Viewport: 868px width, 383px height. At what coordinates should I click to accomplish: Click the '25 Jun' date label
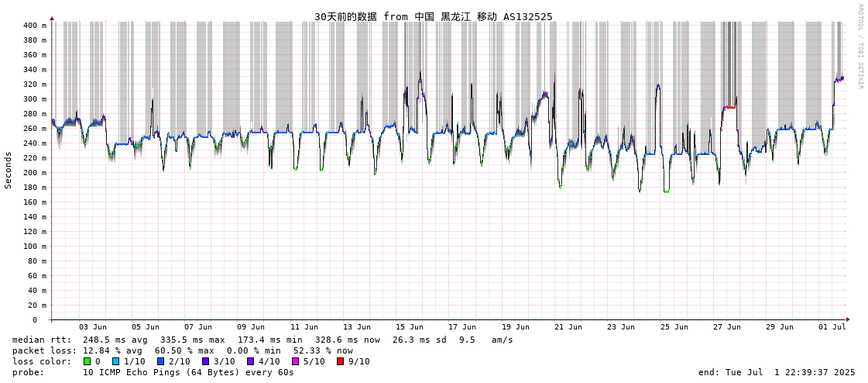[x=674, y=327]
